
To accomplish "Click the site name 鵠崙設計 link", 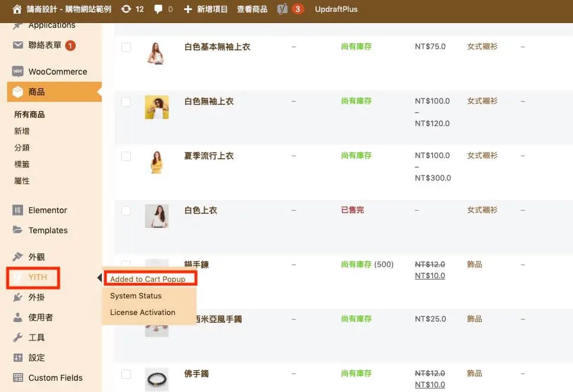I will [69, 9].
